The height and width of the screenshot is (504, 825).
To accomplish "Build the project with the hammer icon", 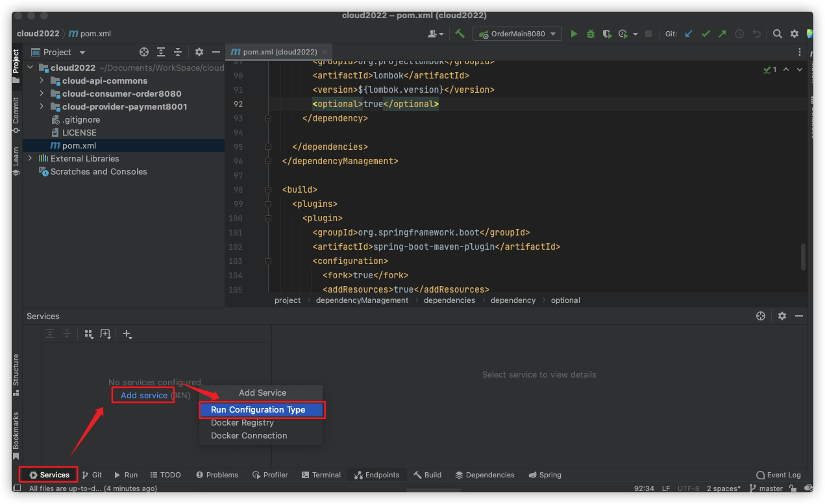I will [460, 34].
